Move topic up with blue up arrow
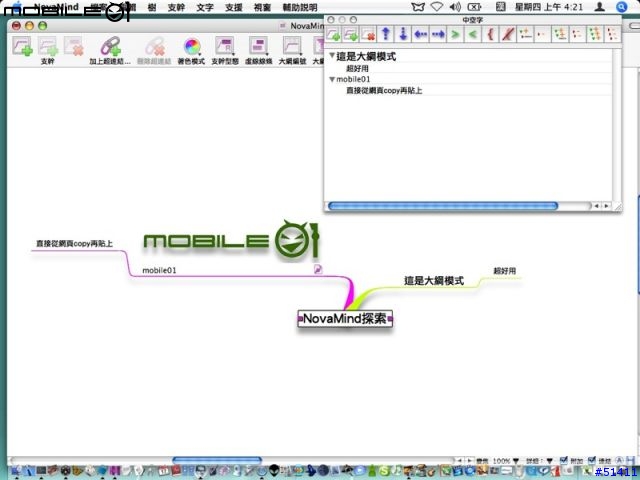 coord(386,34)
